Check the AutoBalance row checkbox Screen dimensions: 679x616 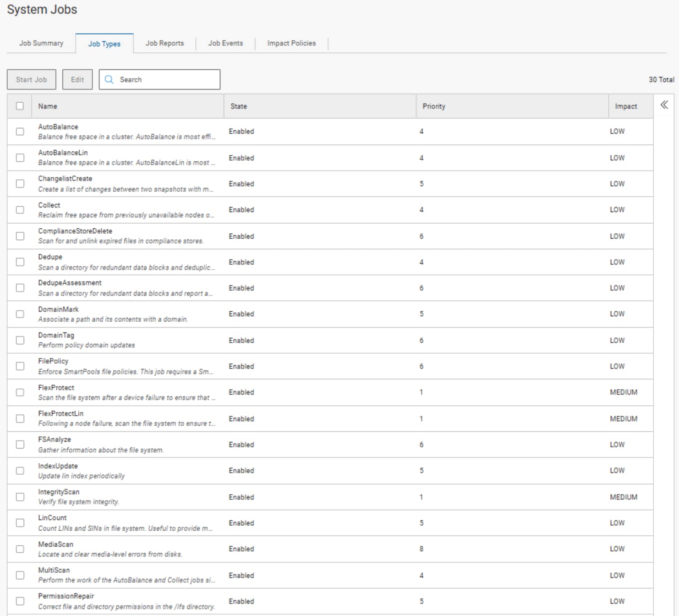point(20,132)
